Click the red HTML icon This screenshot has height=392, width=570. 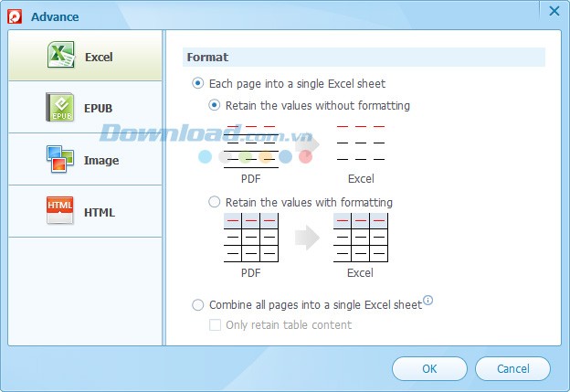pos(60,210)
